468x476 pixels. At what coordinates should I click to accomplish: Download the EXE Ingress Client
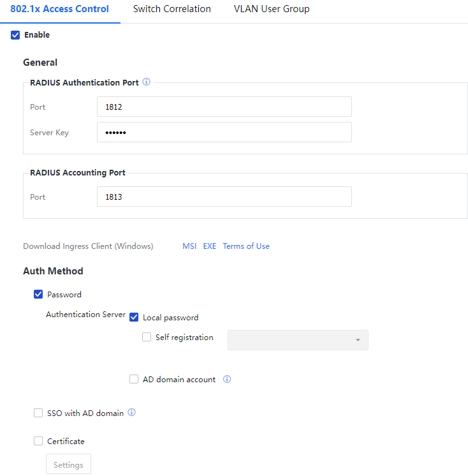tap(210, 246)
